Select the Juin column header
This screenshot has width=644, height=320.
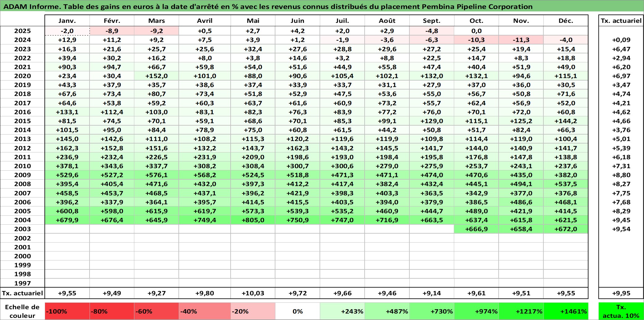tap(298, 21)
